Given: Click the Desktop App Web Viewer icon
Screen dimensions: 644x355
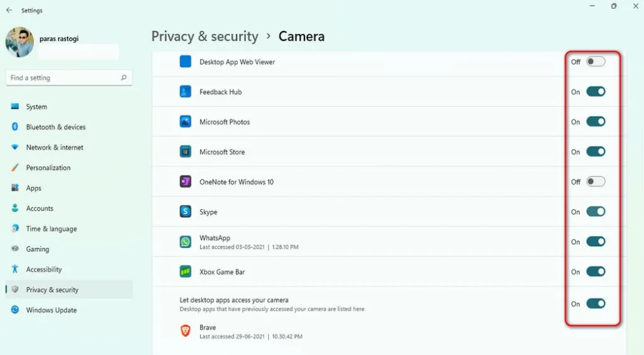Looking at the screenshot, I should 186,62.
